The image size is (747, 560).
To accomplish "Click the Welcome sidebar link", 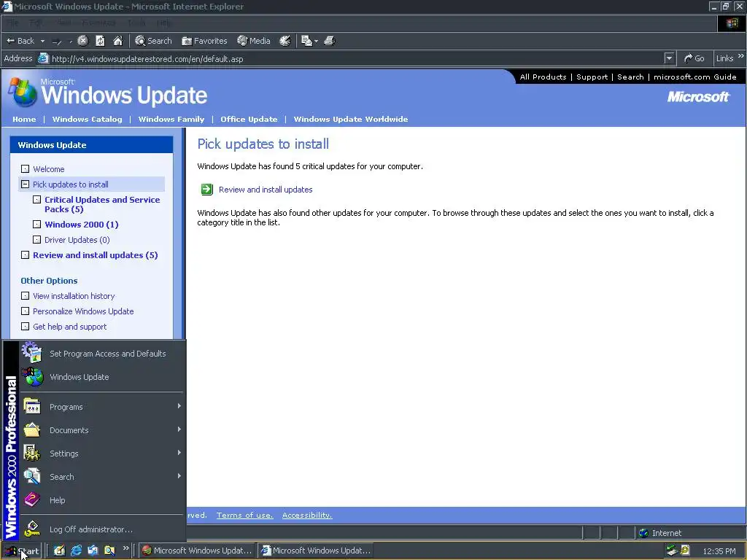I will [49, 169].
